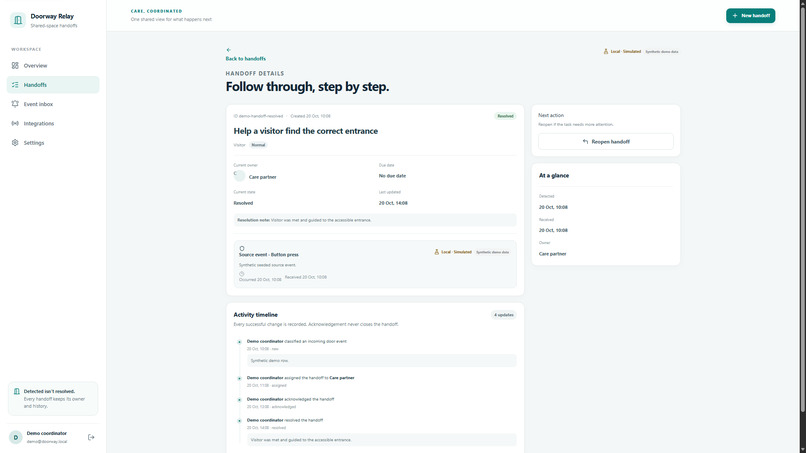Screen dimensions: 806x453
Task: Click the handoff title Help a visitor find entrance
Action: [x=306, y=131]
